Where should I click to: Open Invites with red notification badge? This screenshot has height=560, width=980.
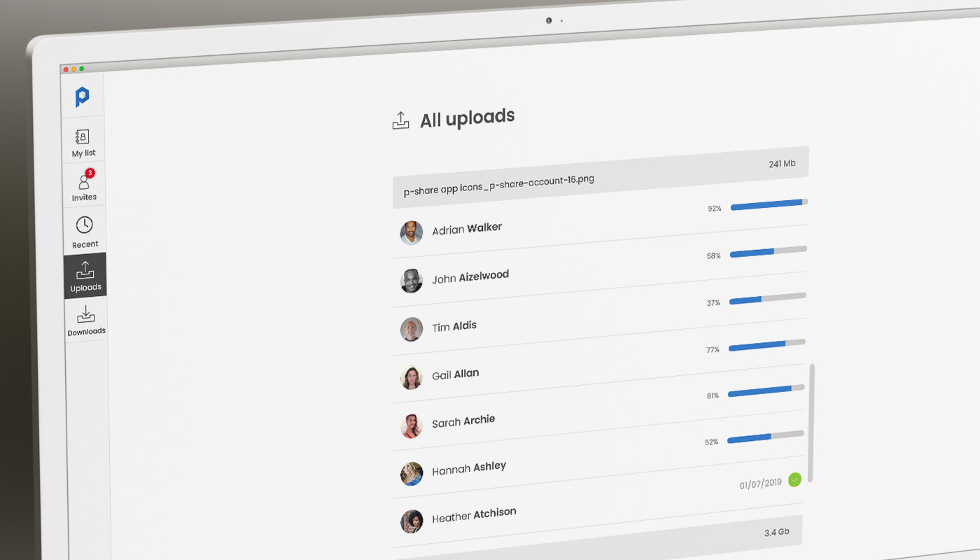(84, 186)
